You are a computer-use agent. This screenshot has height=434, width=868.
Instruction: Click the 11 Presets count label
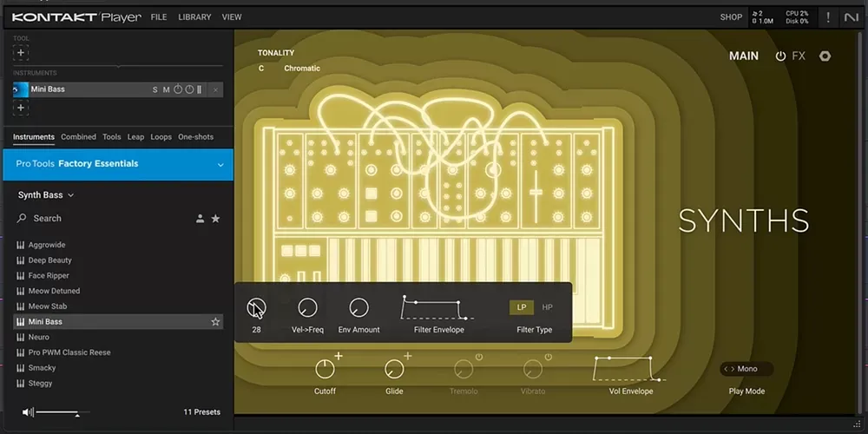tap(201, 411)
